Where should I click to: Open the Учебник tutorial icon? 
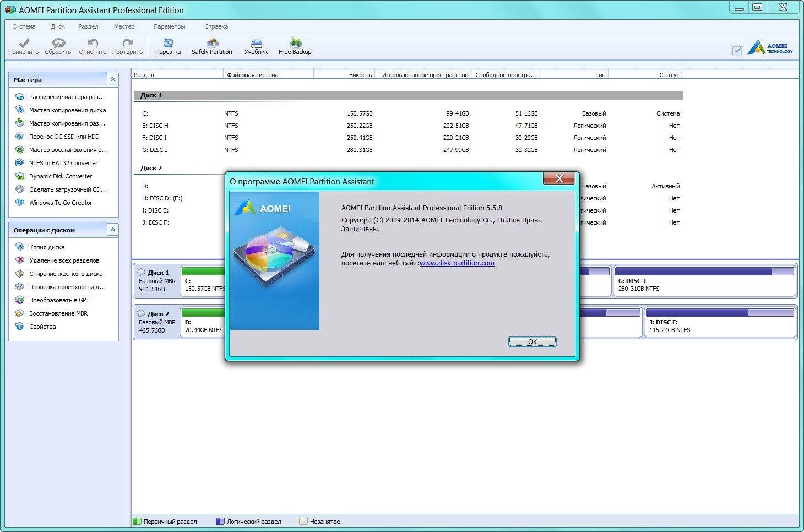point(256,46)
